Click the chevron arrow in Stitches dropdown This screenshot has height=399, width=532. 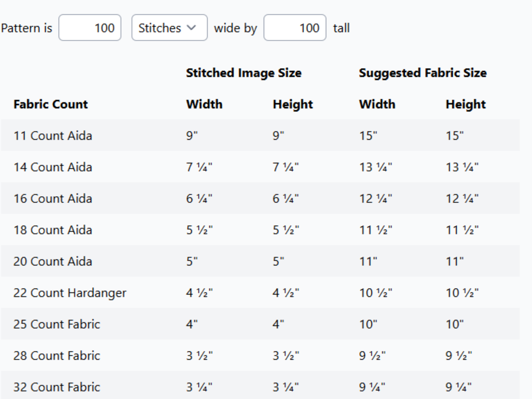click(192, 28)
